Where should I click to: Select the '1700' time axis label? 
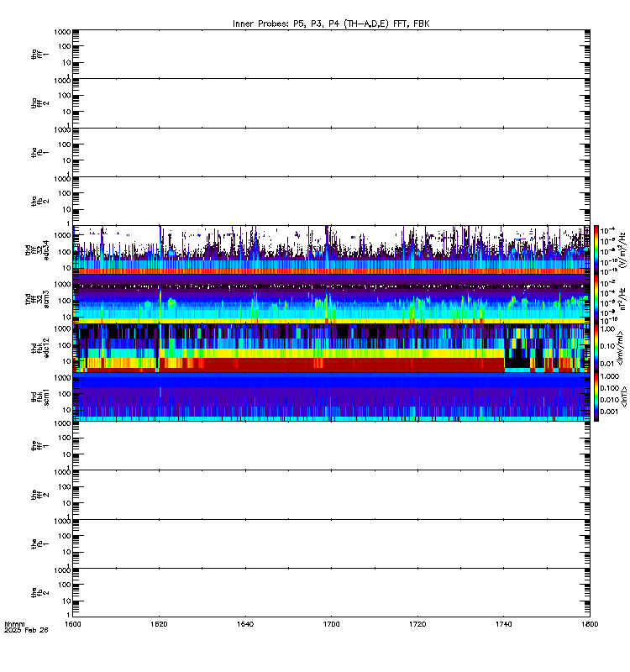(331, 624)
